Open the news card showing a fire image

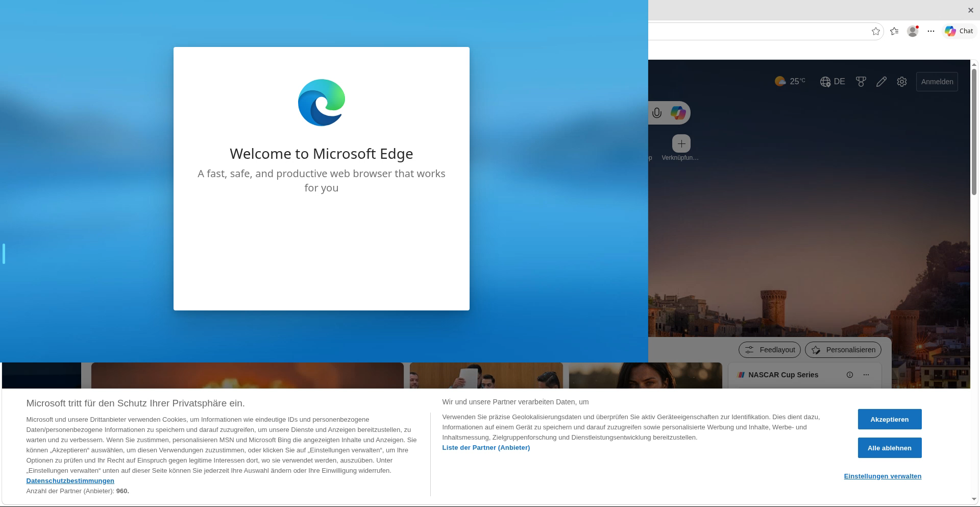coord(248,375)
